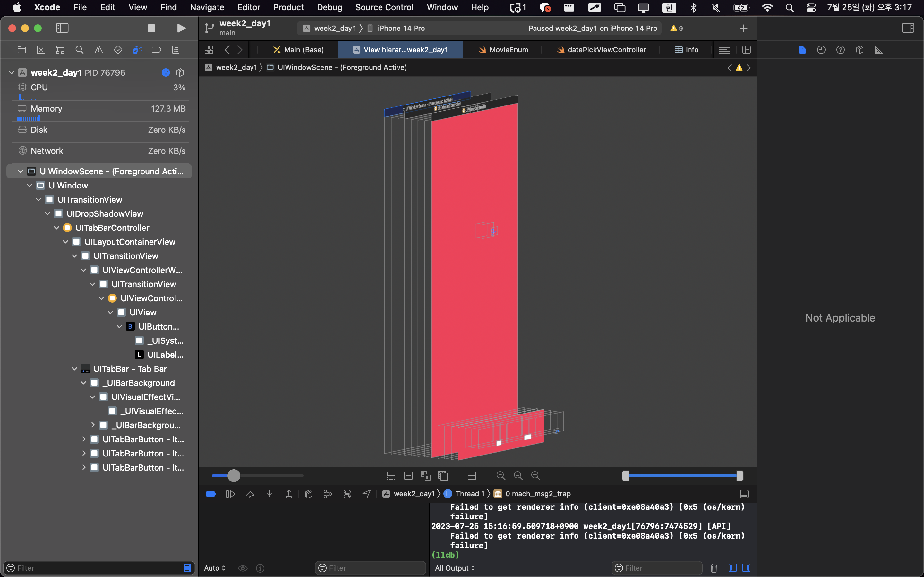This screenshot has width=924, height=577.
Task: Deactivate breakpoints toggle in debug bar
Action: click(211, 494)
